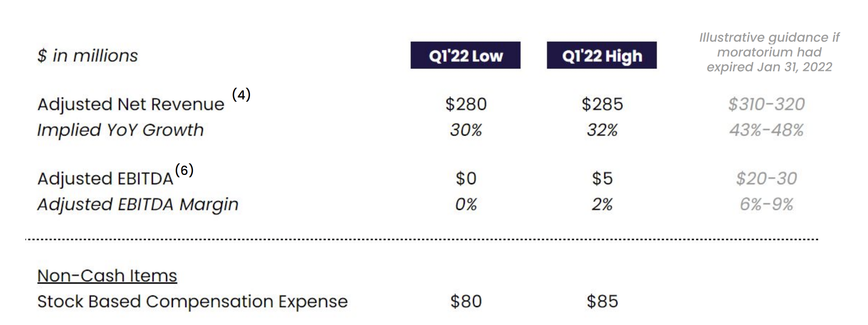Click the $285 high revenue value
This screenshot has width=868, height=325.
point(602,104)
